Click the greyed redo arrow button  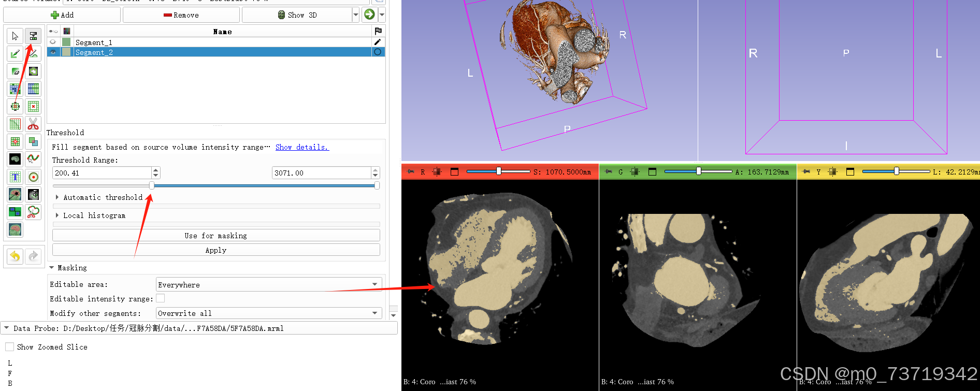tap(33, 256)
